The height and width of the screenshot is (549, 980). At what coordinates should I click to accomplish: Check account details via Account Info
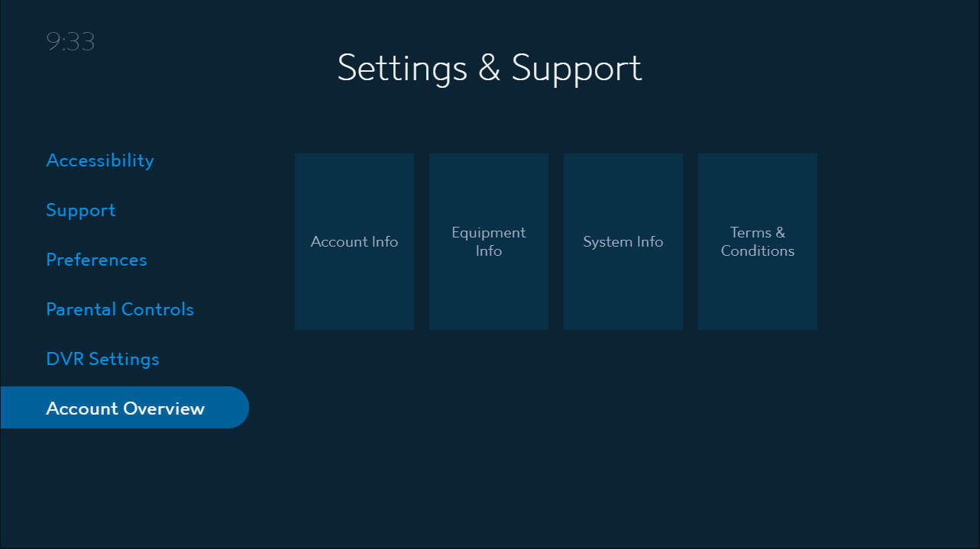click(354, 241)
